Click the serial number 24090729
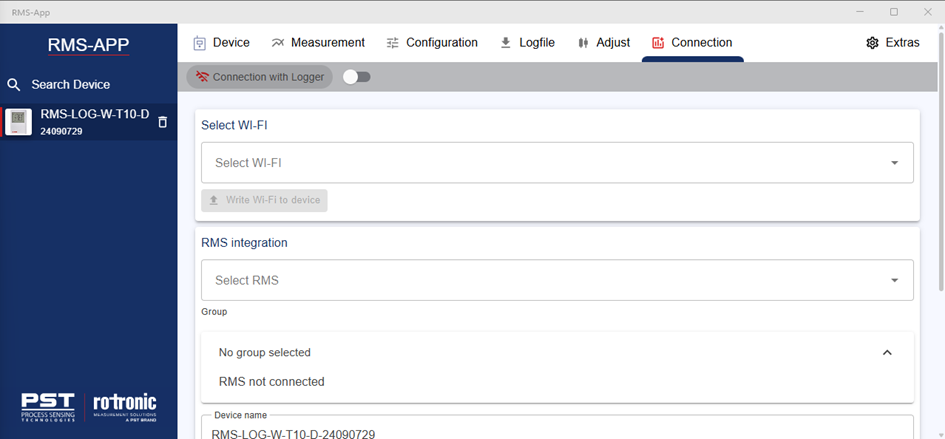The width and height of the screenshot is (945, 439). coord(61,131)
